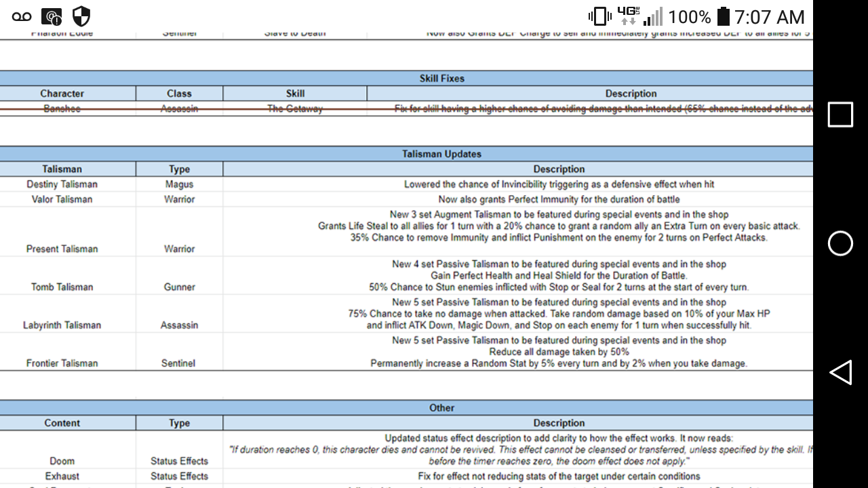Tap the cellular signal strength bars
This screenshot has height=488, width=868.
coord(652,16)
